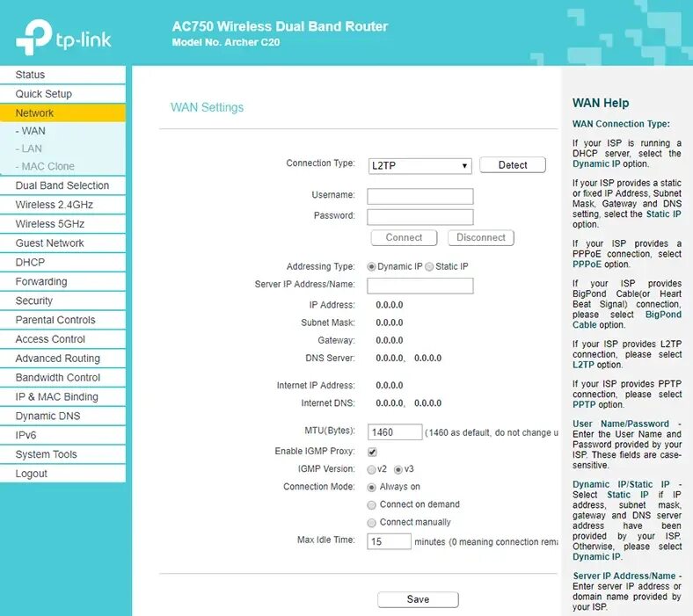This screenshot has width=693, height=616.
Task: Expand the Connection Type dropdown showing L2TP
Action: click(419, 166)
